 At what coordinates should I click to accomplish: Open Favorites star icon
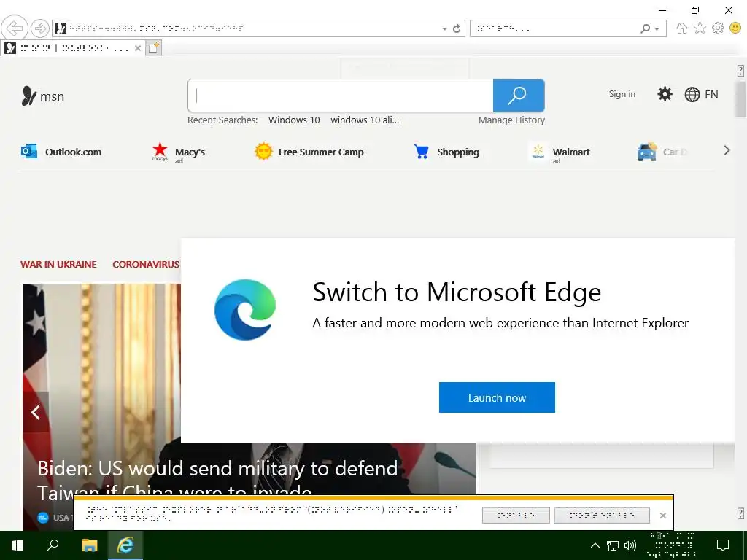(x=700, y=28)
